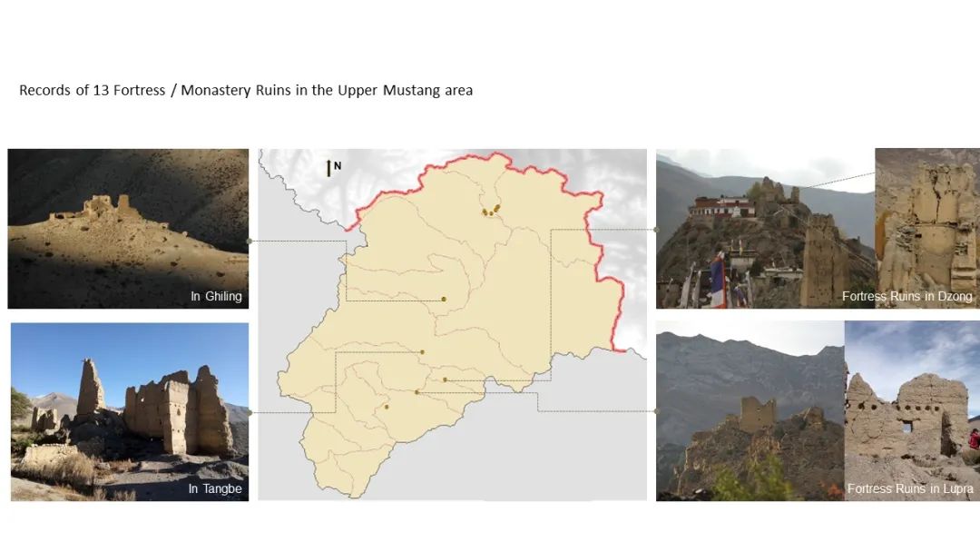980x552 pixels.
Task: Click the unlinked southwestern map marker
Action: point(387,407)
